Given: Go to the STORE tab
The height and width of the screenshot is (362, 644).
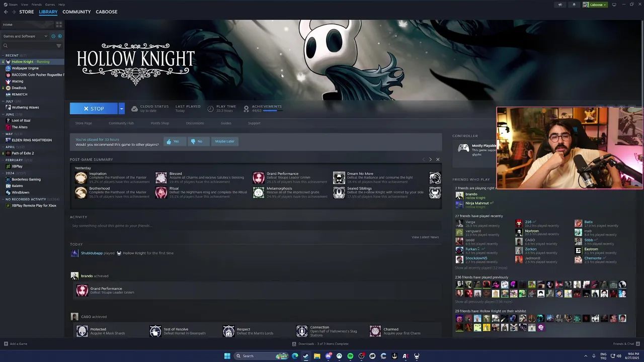Looking at the screenshot, I should 27,12.
